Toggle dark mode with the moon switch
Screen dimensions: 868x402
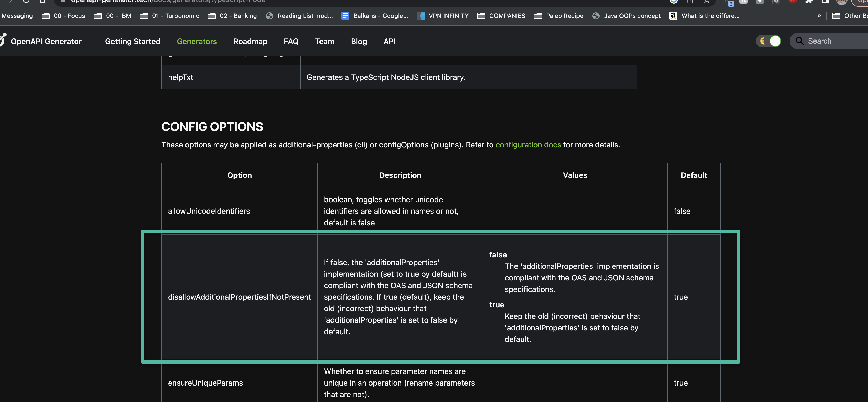pos(768,41)
